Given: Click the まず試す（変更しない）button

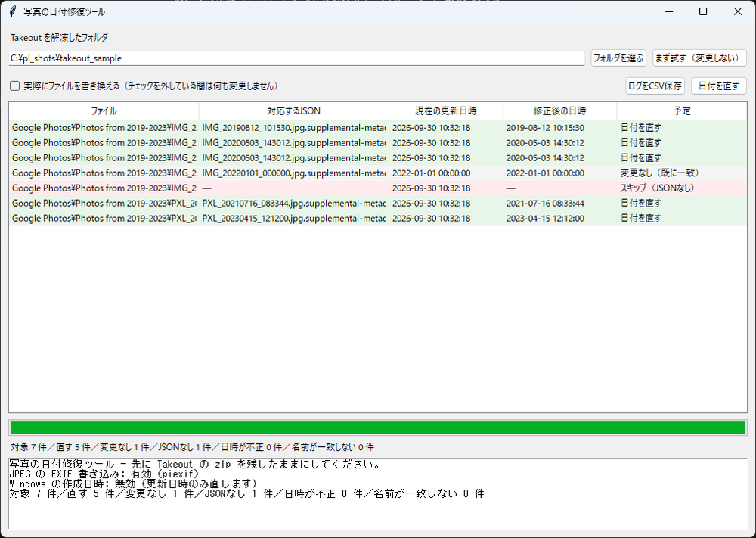Looking at the screenshot, I should [x=699, y=58].
